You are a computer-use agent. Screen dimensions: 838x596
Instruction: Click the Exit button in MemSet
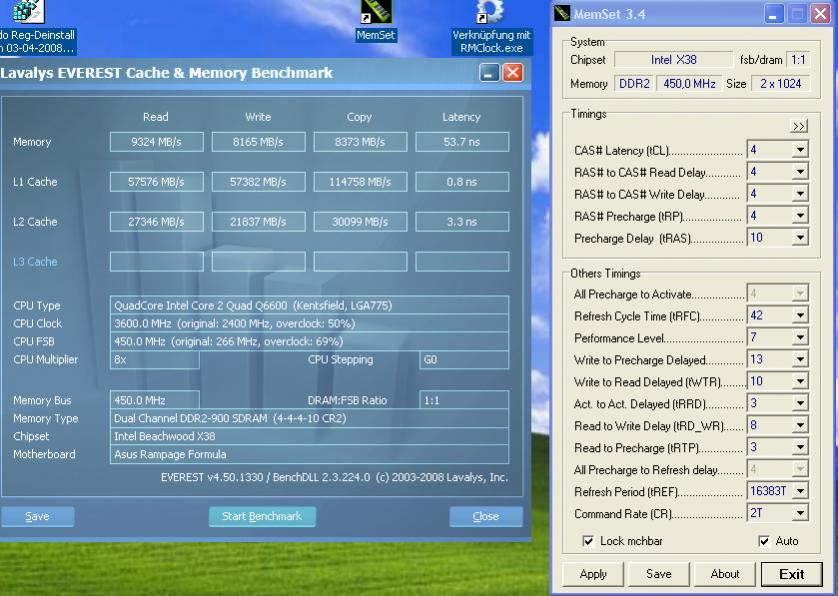[792, 574]
